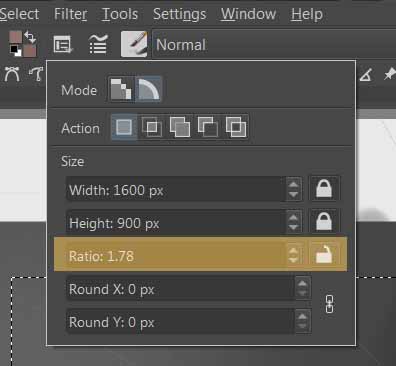Screen dimensions: 396x366
Task: Lock the Ratio value
Action: click(324, 255)
